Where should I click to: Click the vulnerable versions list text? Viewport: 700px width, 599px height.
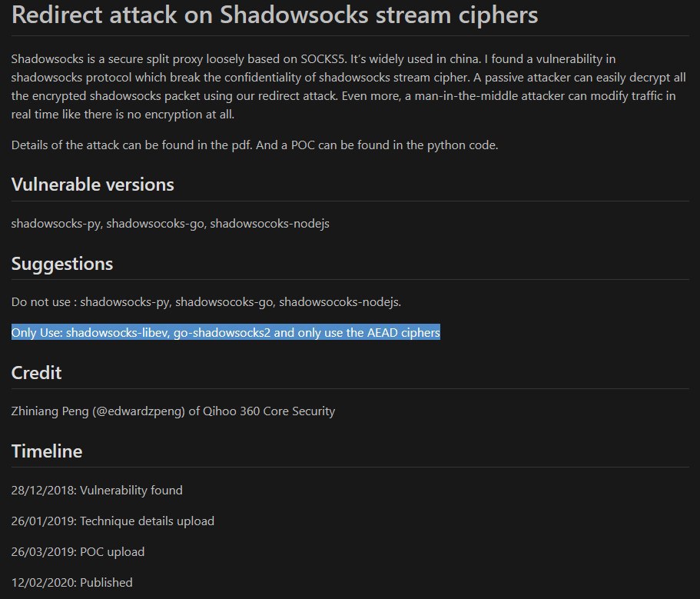coord(170,223)
